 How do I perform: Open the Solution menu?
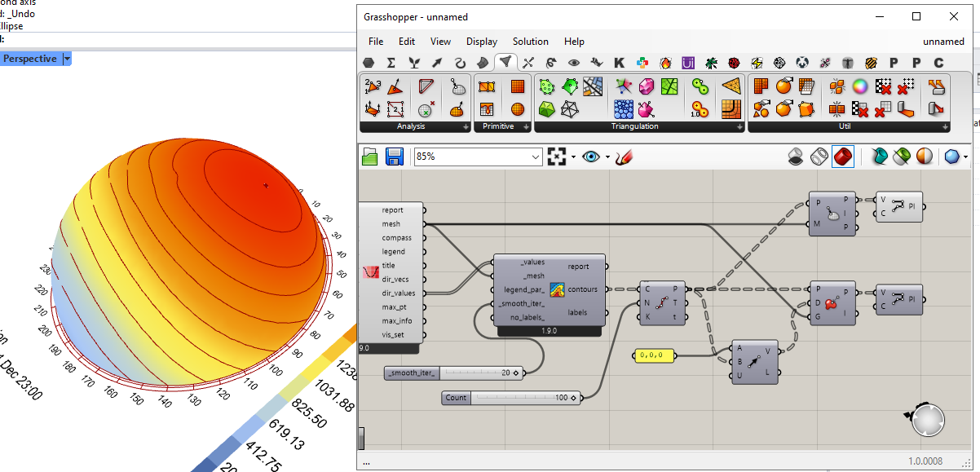tap(530, 42)
